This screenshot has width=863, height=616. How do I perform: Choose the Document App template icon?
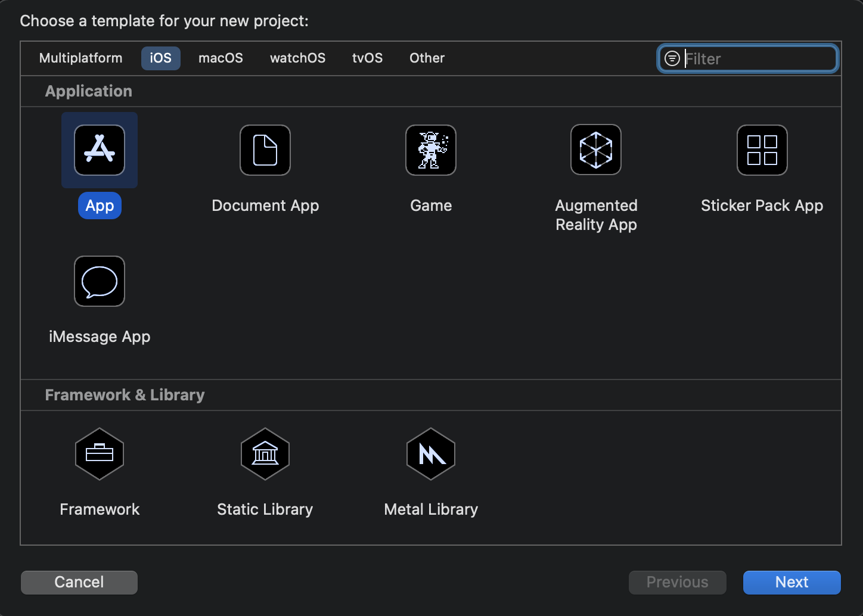pyautogui.click(x=265, y=150)
